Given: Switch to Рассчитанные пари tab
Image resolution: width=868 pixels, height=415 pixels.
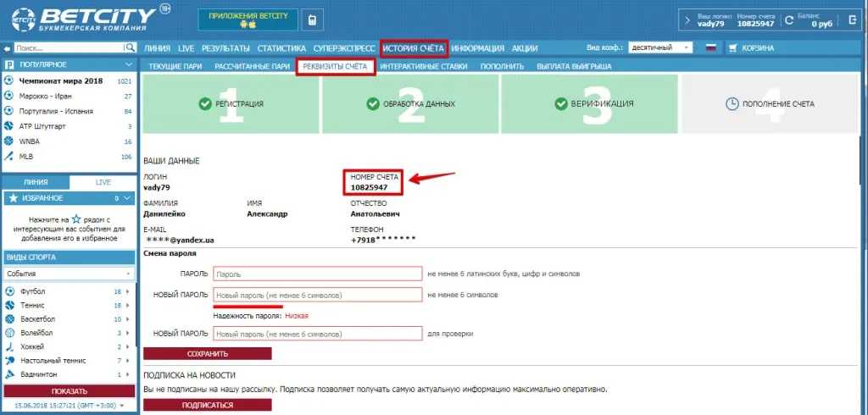Looking at the screenshot, I should (x=253, y=66).
